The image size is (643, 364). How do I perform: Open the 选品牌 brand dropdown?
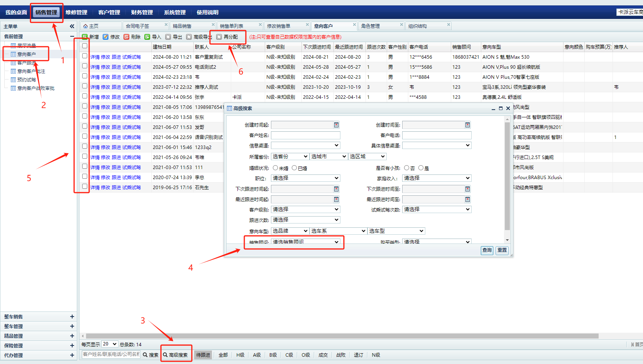click(x=290, y=231)
